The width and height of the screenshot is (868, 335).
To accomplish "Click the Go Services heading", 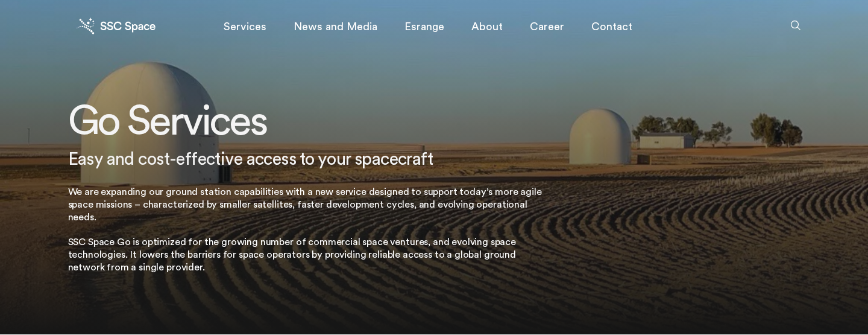I will (x=168, y=121).
